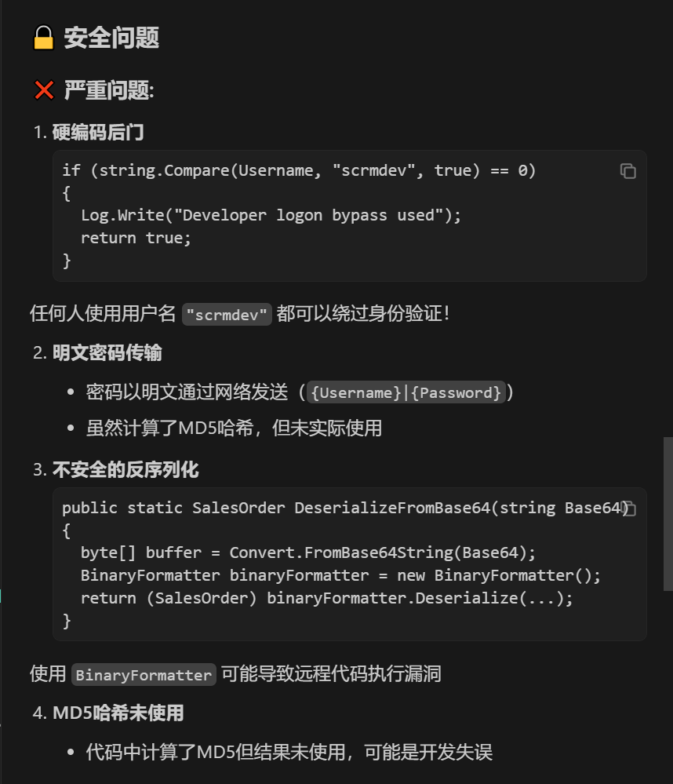Select the 不安全的反序列化 list heading
The height and width of the screenshot is (784, 673).
click(126, 470)
